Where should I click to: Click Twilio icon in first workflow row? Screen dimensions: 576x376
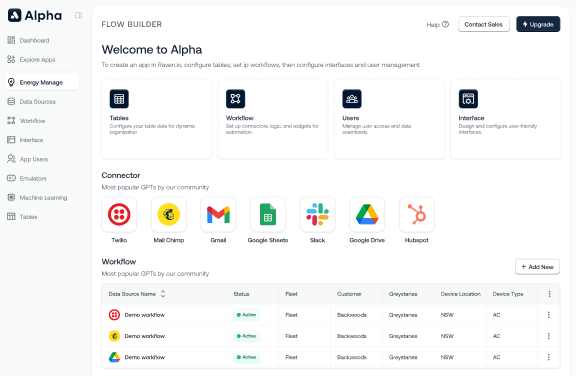coord(114,315)
